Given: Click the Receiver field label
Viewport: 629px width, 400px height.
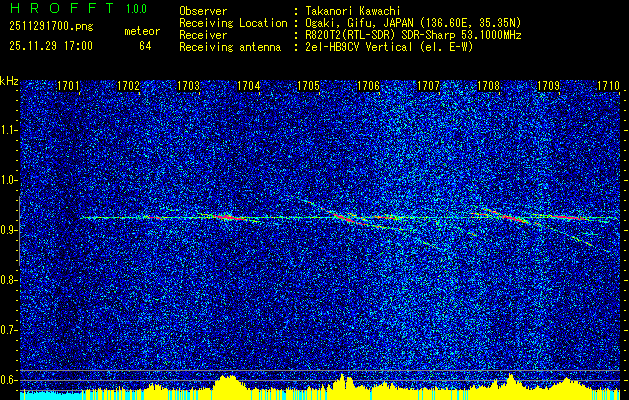Looking at the screenshot, I should [x=203, y=35].
